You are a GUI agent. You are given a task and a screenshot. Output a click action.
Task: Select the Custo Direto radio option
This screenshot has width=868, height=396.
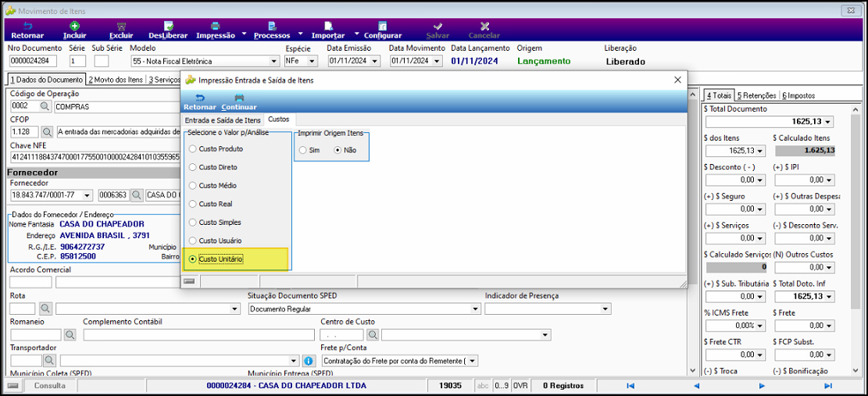193,167
